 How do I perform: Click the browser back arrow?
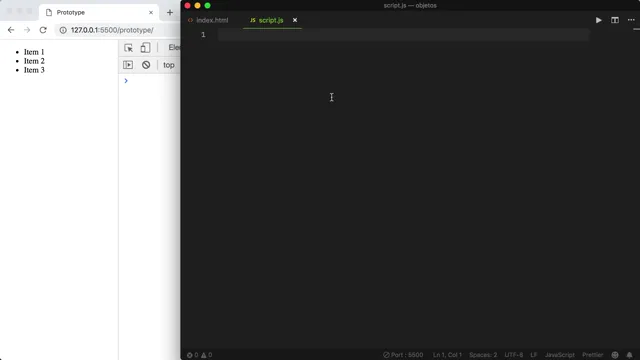pos(11,30)
